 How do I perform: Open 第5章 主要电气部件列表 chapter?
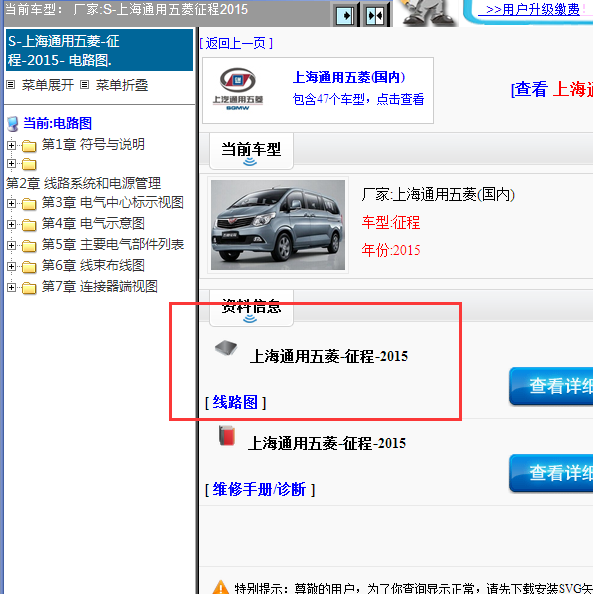113,244
